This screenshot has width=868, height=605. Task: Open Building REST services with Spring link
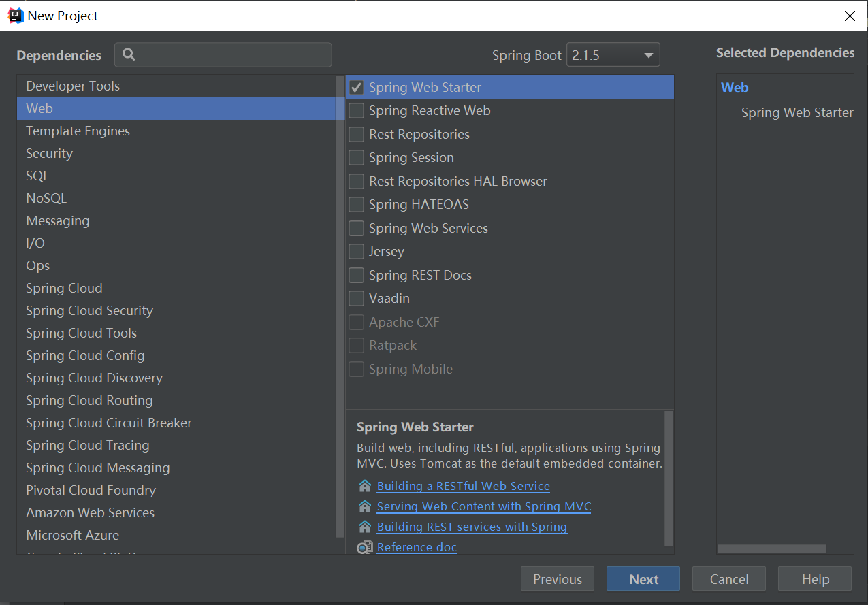click(472, 527)
